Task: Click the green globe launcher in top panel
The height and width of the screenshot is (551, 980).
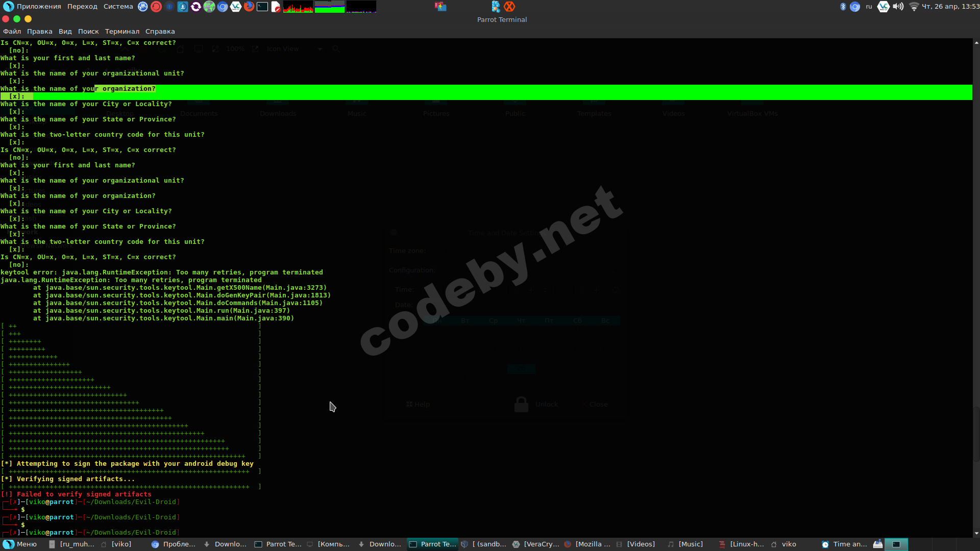Action: [x=209, y=7]
